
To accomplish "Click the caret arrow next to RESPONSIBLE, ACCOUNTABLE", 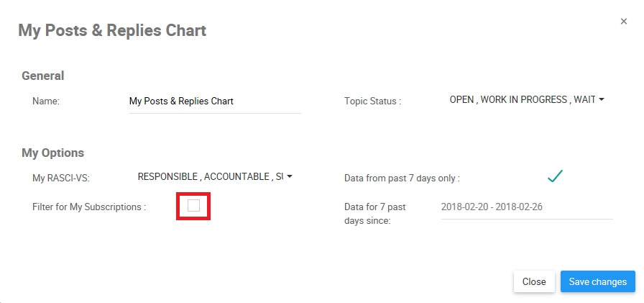I will click(x=290, y=176).
